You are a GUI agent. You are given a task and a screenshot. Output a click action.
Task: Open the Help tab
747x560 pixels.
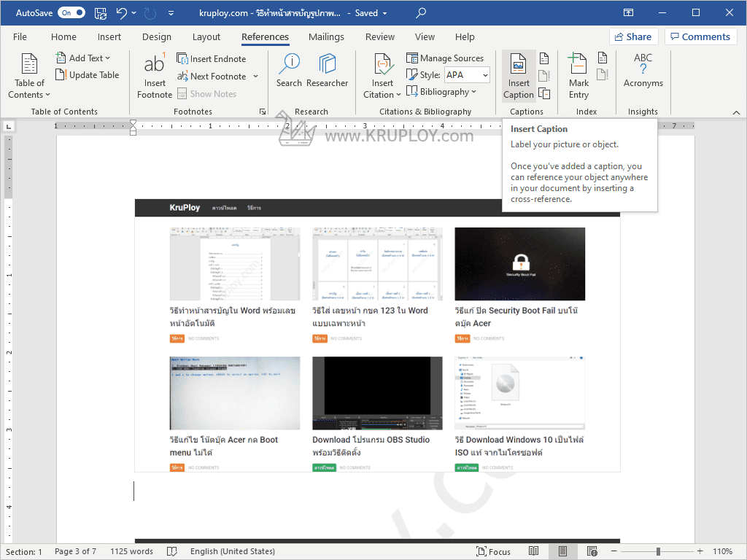click(465, 36)
